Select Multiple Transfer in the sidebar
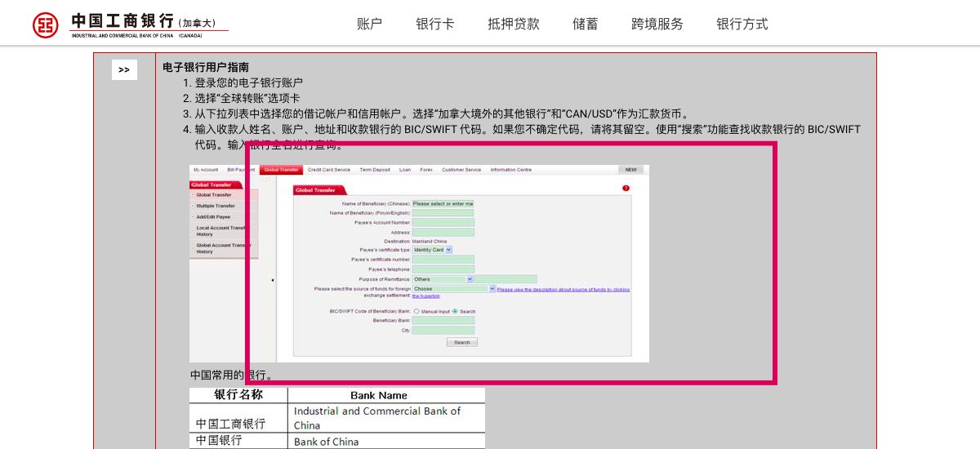The width and height of the screenshot is (980, 449). pos(216,206)
